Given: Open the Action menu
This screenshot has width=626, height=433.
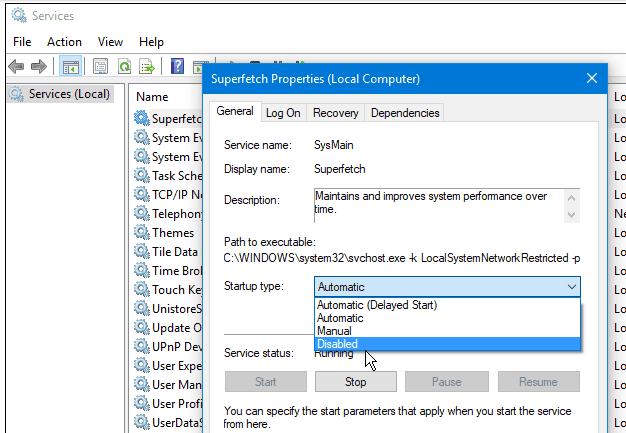Looking at the screenshot, I should 64,42.
